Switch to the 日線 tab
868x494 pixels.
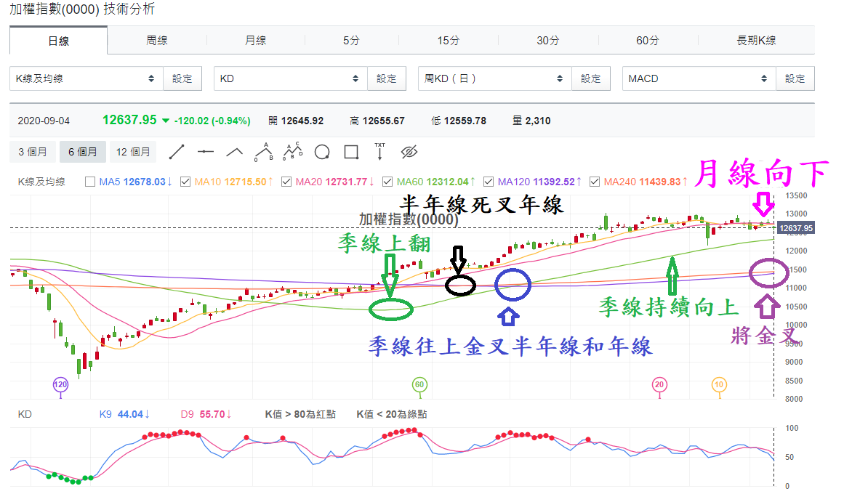[x=59, y=41]
